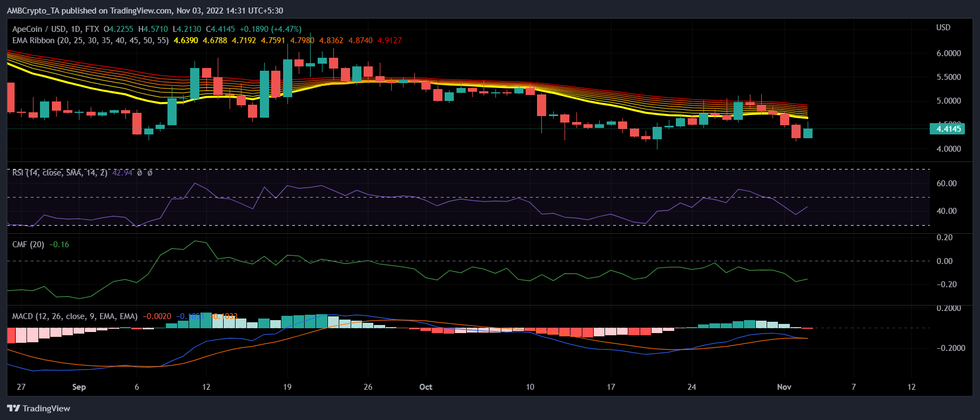Screen dimensions: 980x420
Task: Click the RSI 40.00 axis label
Action: tap(947, 211)
